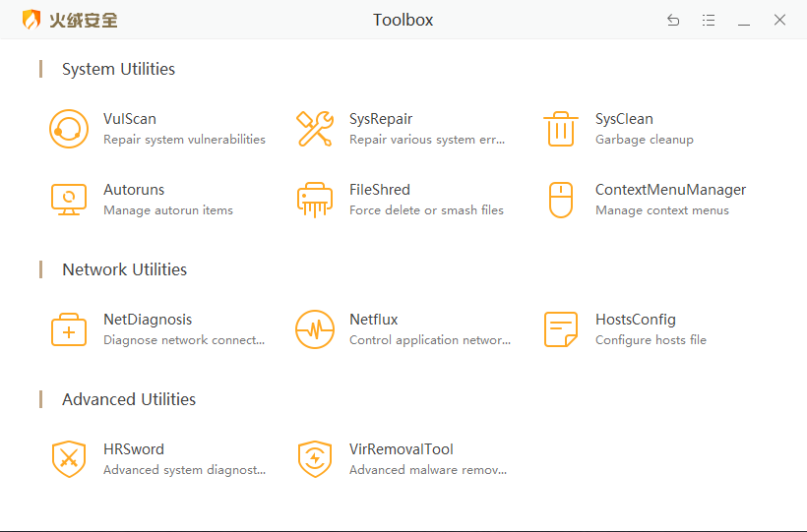
Task: Click the HostsConfig note icon
Action: pos(561,329)
